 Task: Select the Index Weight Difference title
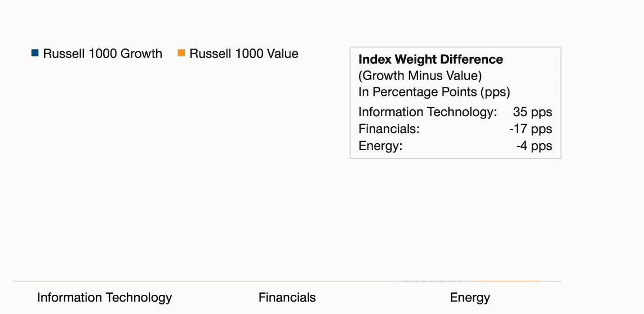430,60
